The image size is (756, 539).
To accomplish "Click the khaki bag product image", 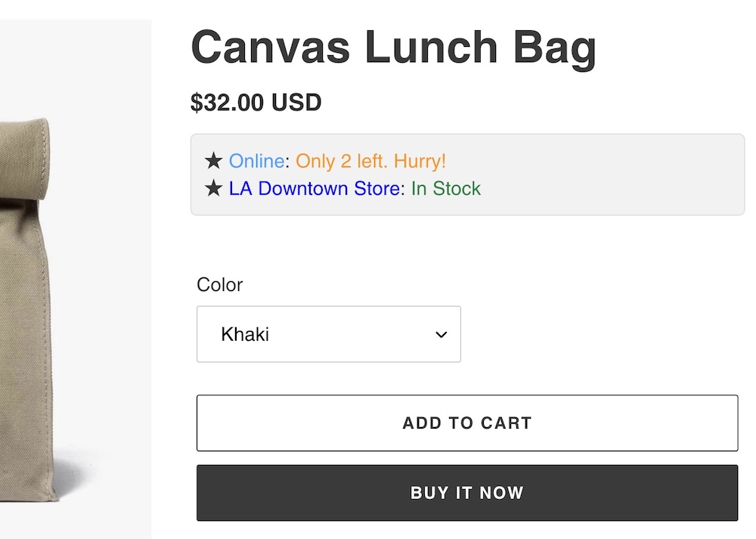I will click(x=29, y=308).
